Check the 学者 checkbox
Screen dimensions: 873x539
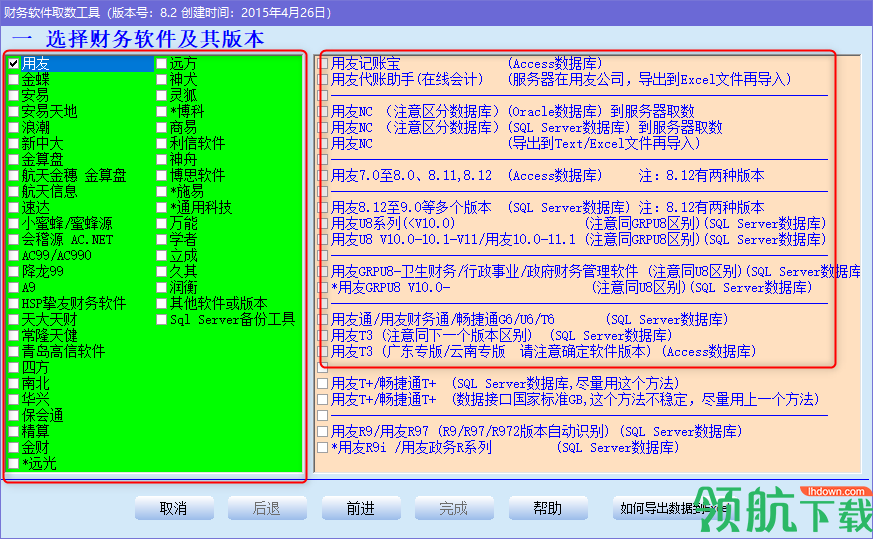click(x=161, y=239)
